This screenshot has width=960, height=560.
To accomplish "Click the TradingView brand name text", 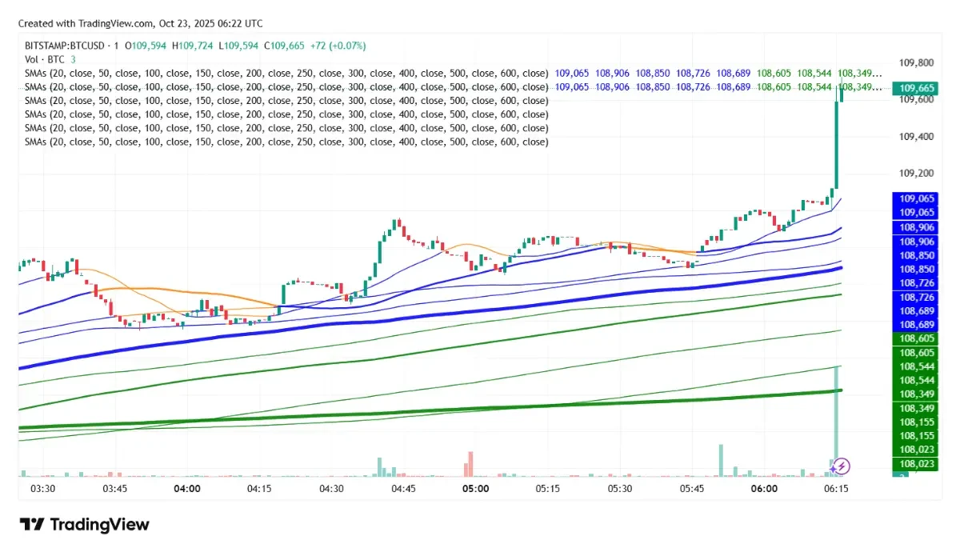I will click(x=99, y=525).
